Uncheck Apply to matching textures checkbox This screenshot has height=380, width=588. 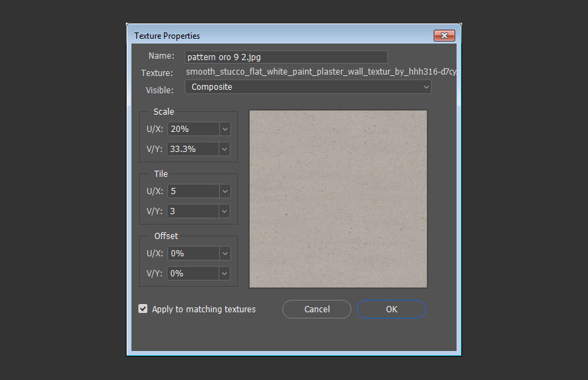pos(143,309)
